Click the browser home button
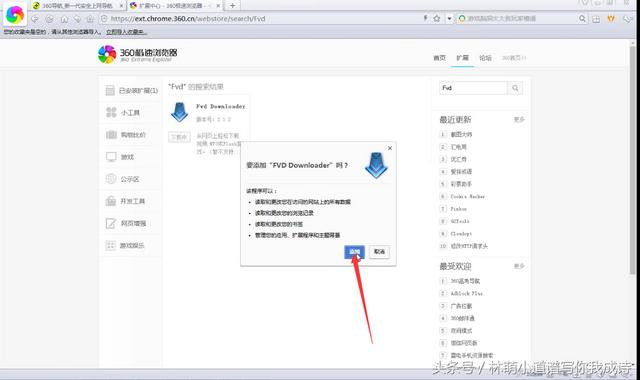The height and width of the screenshot is (380, 640). pyautogui.click(x=64, y=19)
